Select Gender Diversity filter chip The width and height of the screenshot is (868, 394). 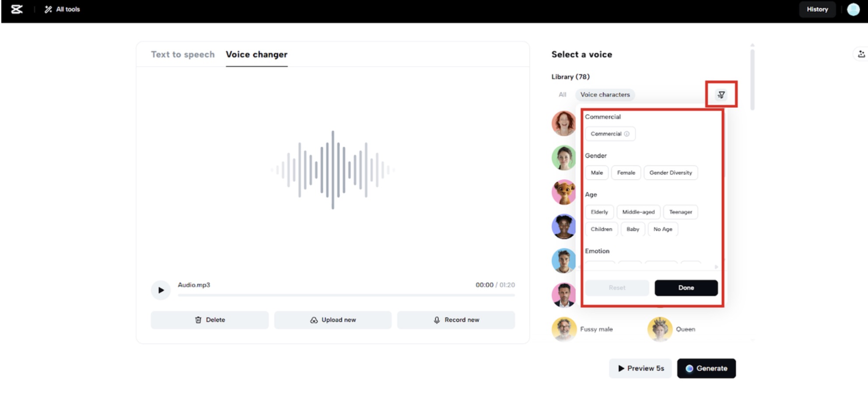[x=670, y=173]
